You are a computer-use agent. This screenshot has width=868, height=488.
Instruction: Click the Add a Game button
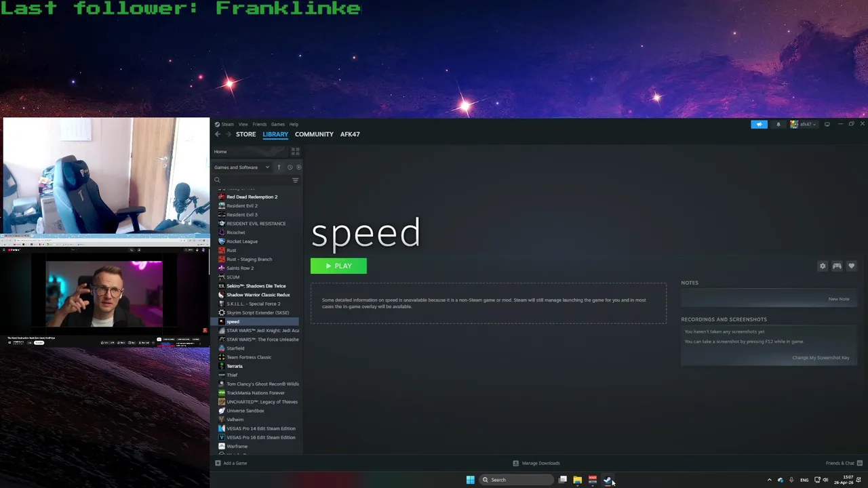(231, 463)
